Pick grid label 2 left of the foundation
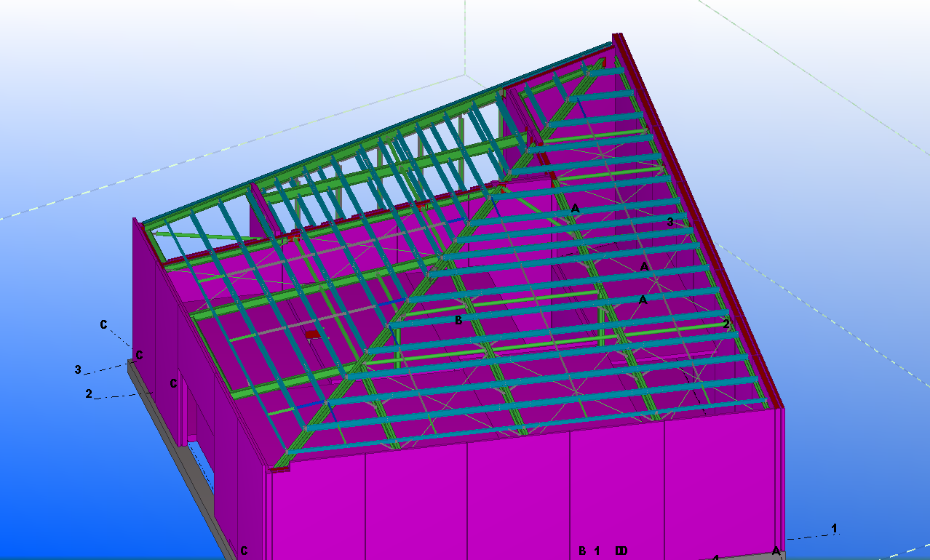Viewport: 930px width, 560px height. coord(89,393)
